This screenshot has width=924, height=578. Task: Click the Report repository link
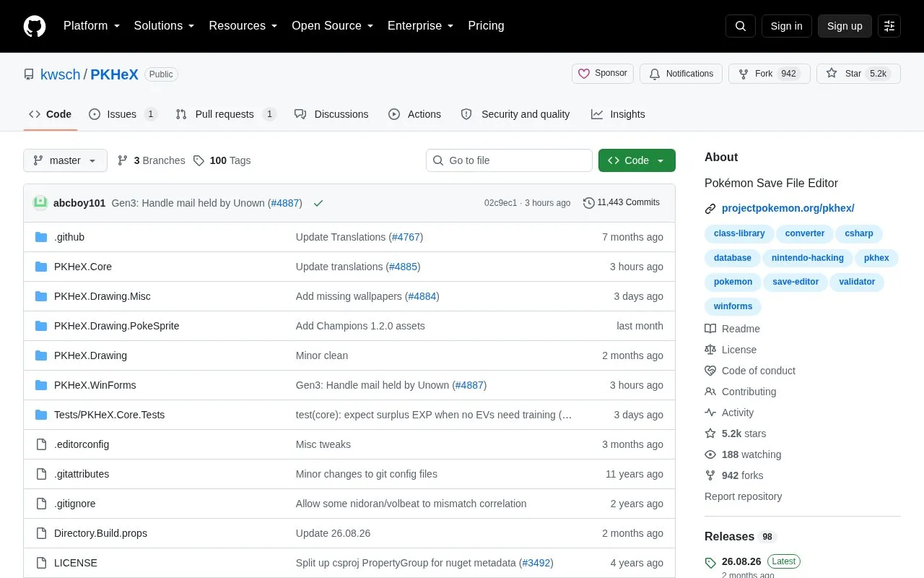pos(743,496)
